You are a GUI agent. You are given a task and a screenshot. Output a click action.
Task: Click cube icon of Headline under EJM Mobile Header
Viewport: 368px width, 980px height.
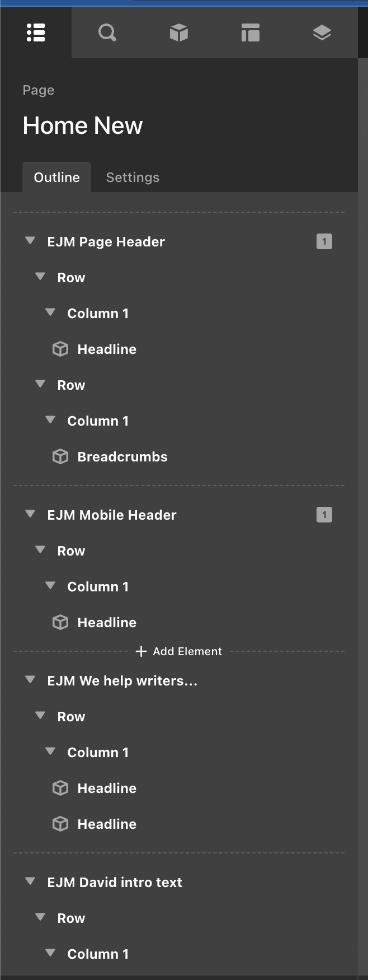[60, 623]
